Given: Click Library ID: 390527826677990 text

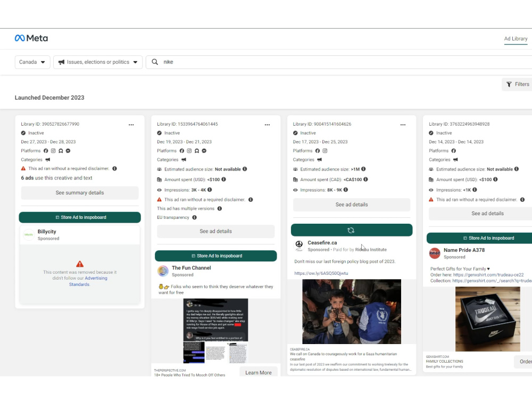Looking at the screenshot, I should coord(50,124).
